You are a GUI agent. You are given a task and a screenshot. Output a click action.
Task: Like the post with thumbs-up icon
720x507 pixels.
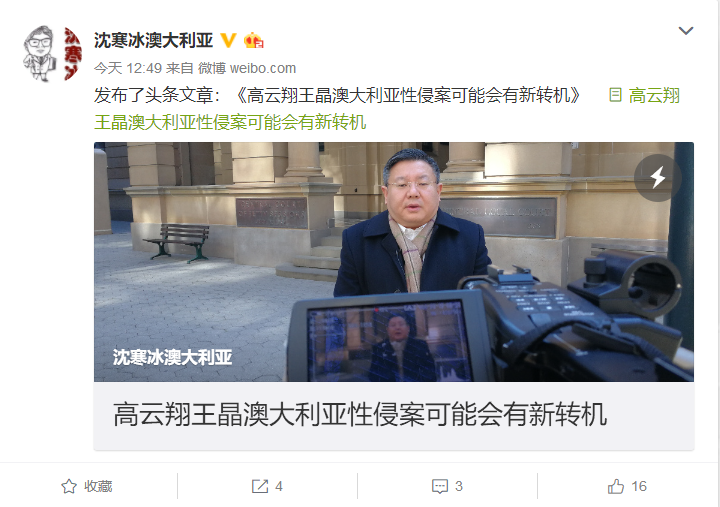pos(616,486)
